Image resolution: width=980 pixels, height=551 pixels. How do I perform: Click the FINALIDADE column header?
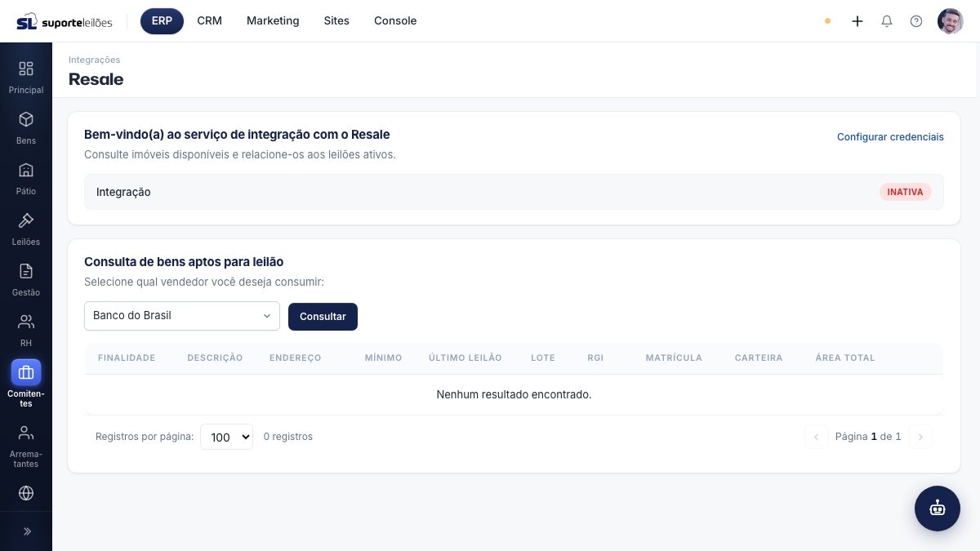pos(127,358)
